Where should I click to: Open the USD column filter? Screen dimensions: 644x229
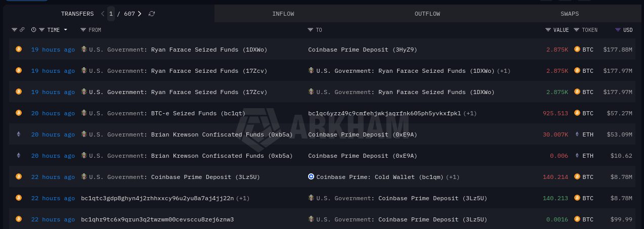coord(618,30)
